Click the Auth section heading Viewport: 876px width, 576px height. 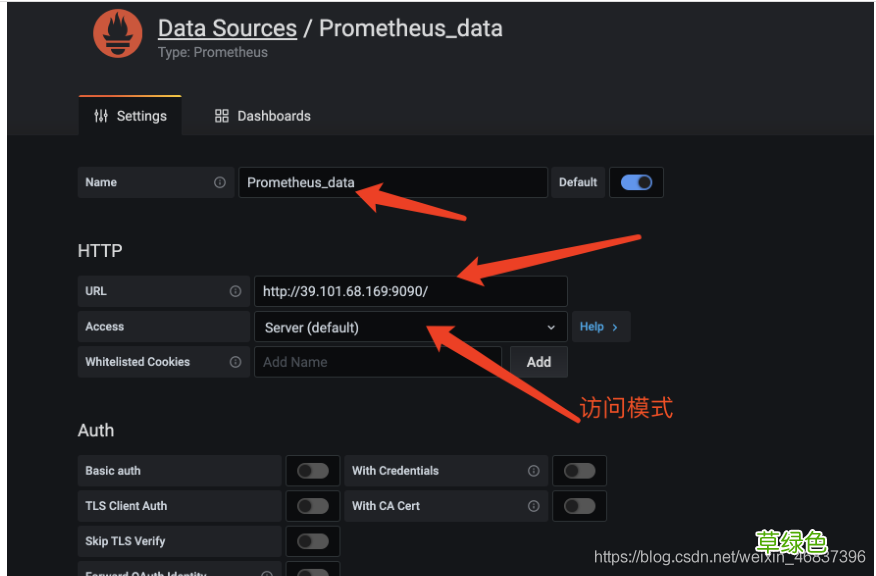(96, 430)
